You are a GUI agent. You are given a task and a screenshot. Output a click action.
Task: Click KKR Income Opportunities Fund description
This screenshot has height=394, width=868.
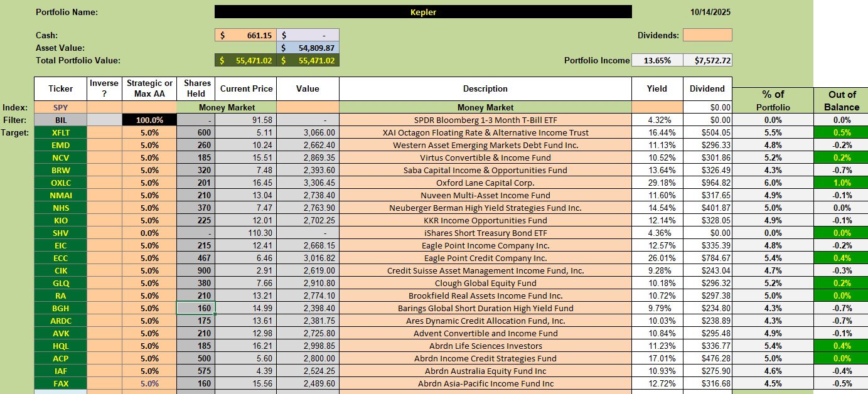click(485, 220)
